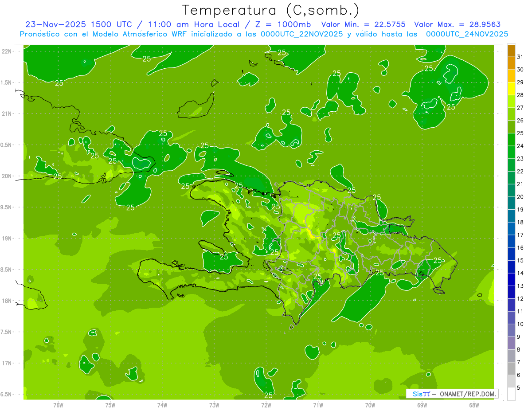532x411 pixels.
Task: Click the '26' value on the color scale
Action: 520,120
